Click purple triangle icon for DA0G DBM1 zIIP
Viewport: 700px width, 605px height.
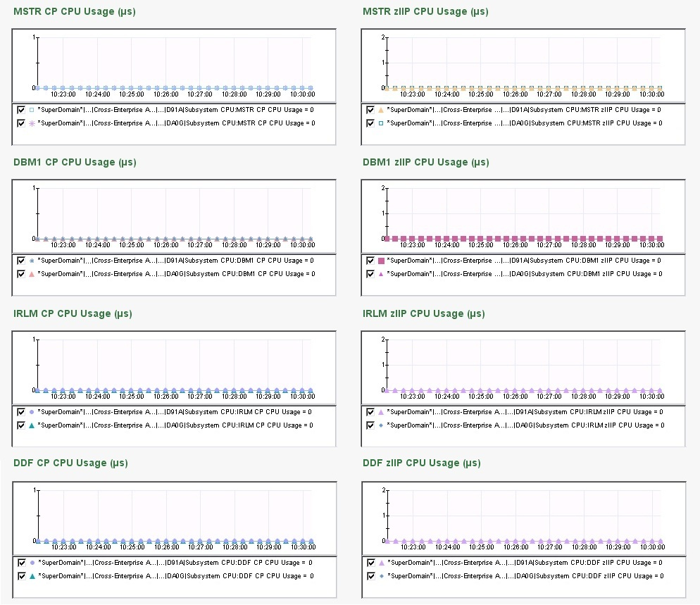click(381, 274)
